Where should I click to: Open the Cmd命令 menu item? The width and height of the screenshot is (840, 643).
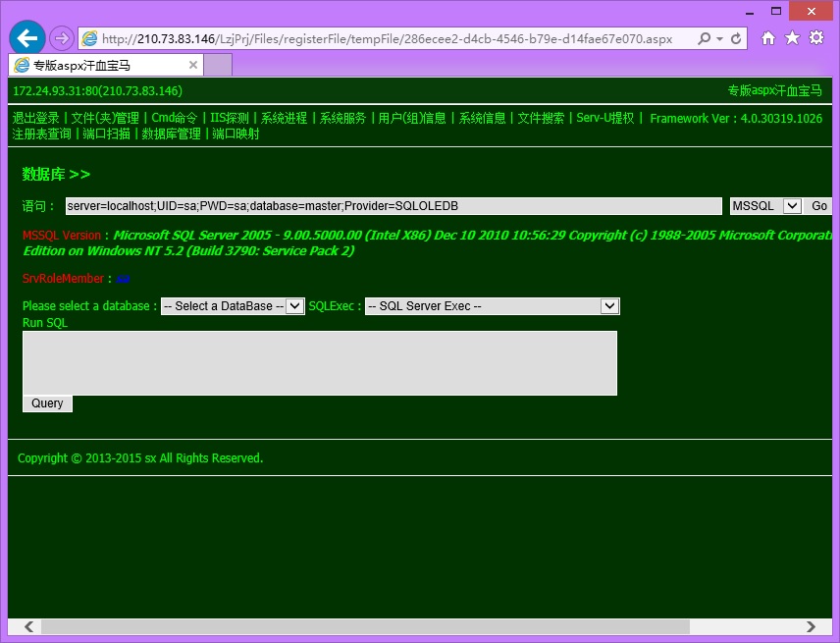coord(174,118)
